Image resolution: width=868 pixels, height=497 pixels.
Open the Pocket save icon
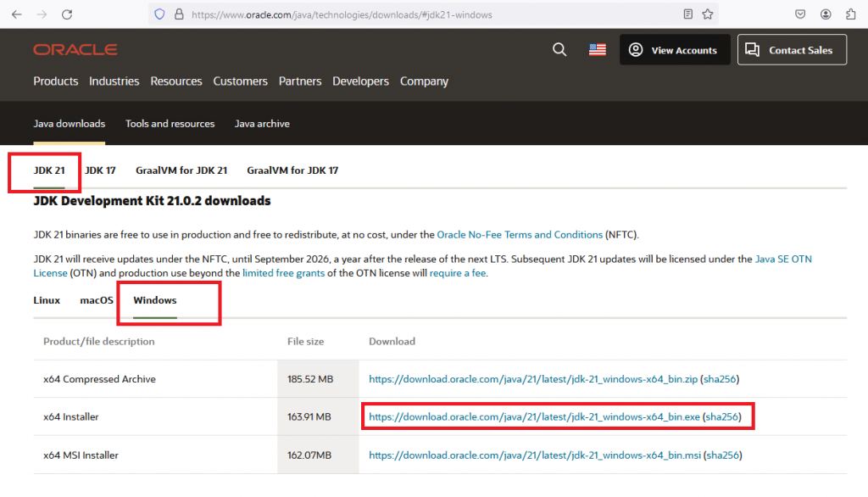coord(800,14)
